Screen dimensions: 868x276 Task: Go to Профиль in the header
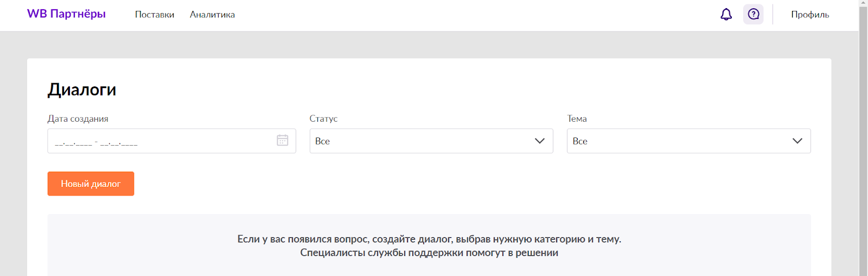pos(810,15)
